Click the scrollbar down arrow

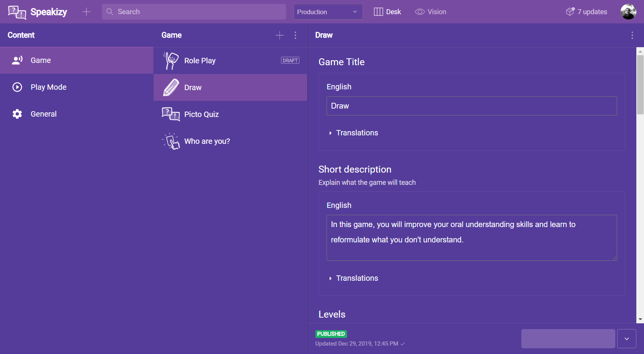coord(640,319)
